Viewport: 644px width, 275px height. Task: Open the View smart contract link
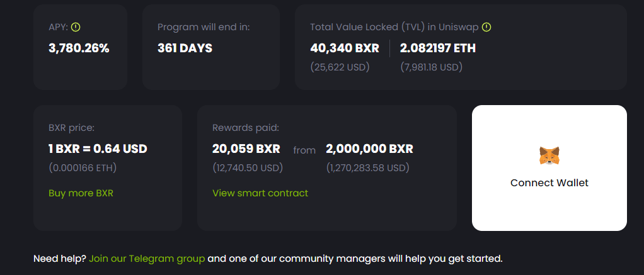[x=260, y=193]
